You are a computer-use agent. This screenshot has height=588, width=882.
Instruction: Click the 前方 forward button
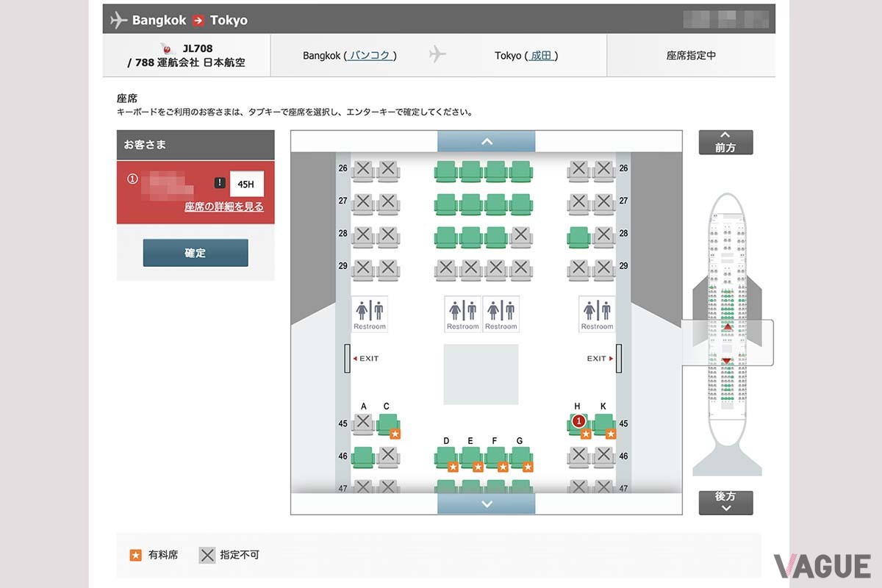[725, 142]
